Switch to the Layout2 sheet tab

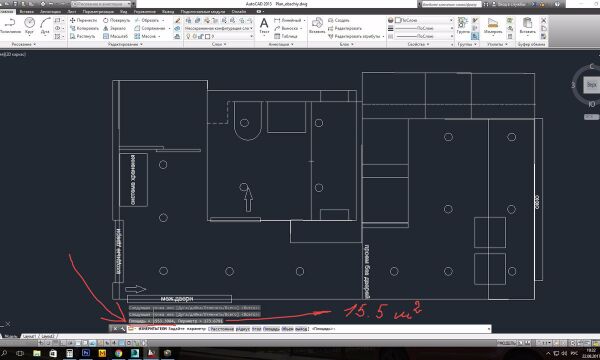click(x=48, y=336)
